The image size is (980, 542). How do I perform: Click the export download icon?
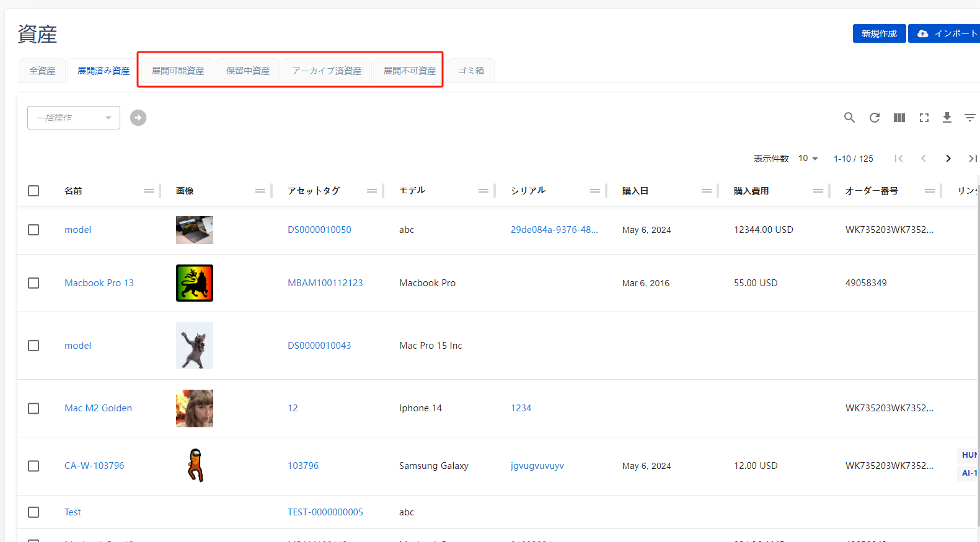947,118
